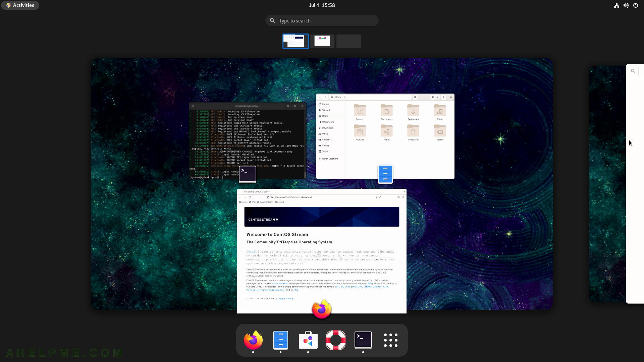This screenshot has width=644, height=362.
Task: Open Trash in Files sidebar
Action: tap(331, 152)
